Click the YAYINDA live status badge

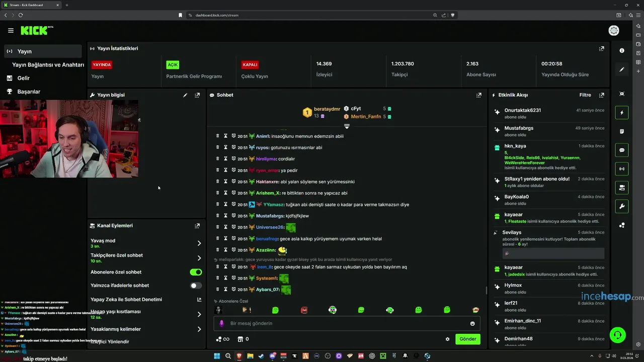102,65
